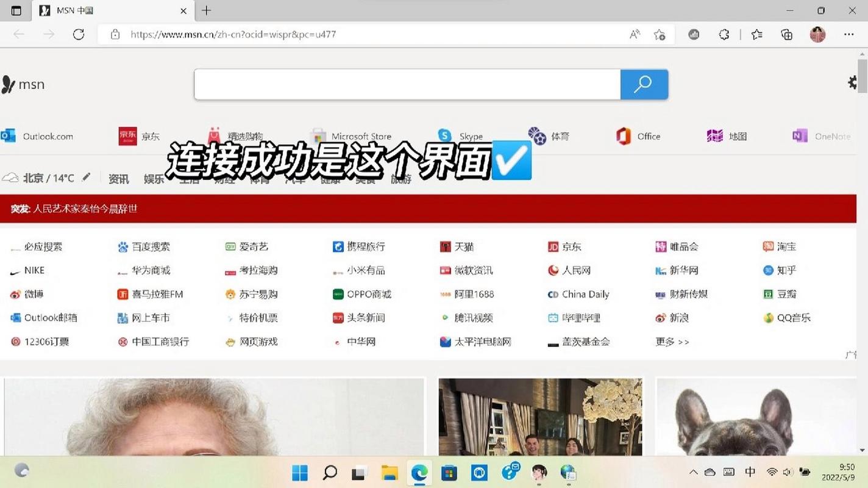Open the tab actions menu icon
This screenshot has height=488, width=868.
[x=16, y=10]
